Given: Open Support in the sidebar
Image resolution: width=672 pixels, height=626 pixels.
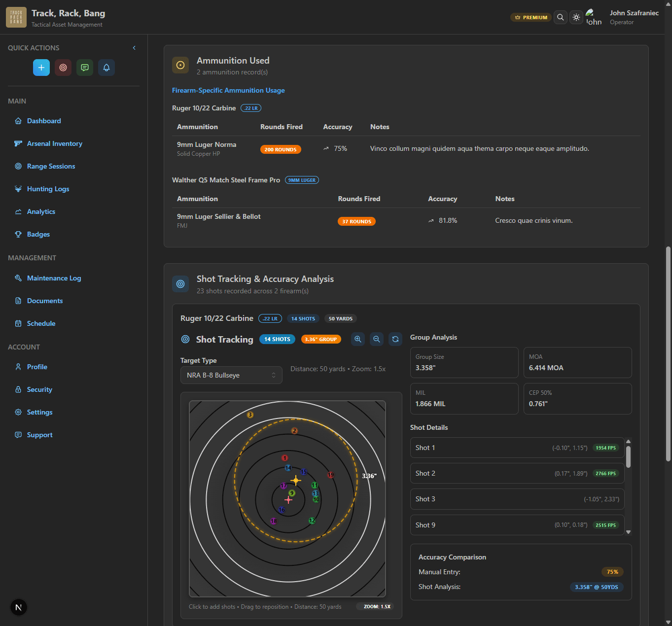Looking at the screenshot, I should 39,435.
